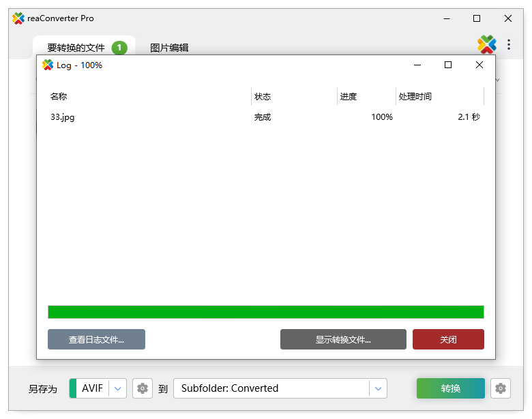Start conversion with the 转换 button
Viewport: 532px width, 419px height.
coord(451,388)
